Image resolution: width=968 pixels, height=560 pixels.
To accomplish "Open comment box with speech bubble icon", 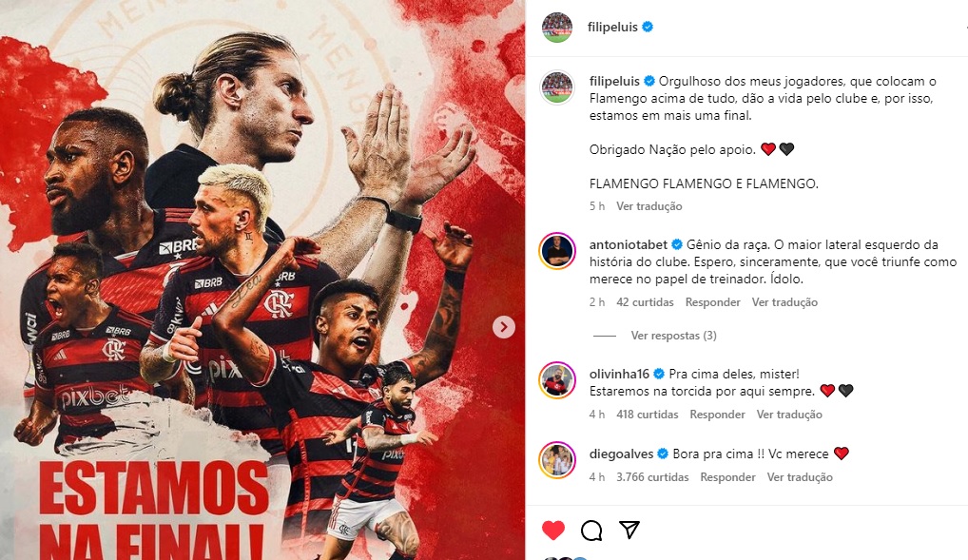I will (x=591, y=530).
